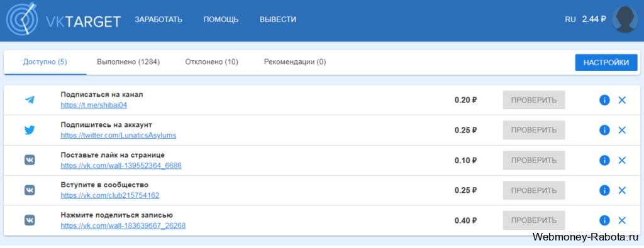Open the Помощь menu
The image size is (644, 248).
pyautogui.click(x=221, y=19)
